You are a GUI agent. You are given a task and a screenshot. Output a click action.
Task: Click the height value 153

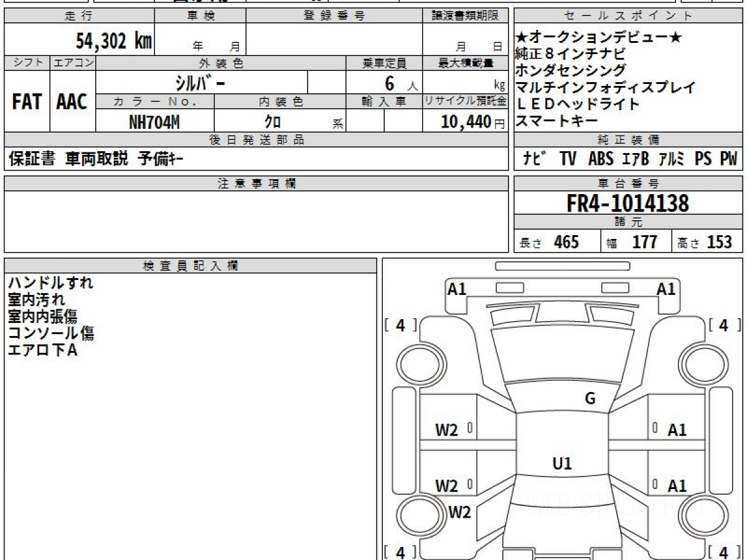coord(720,242)
